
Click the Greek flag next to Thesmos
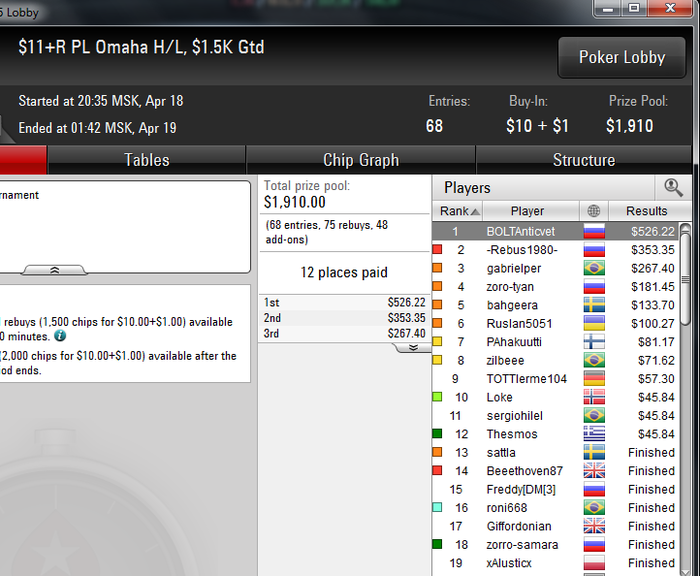point(594,434)
